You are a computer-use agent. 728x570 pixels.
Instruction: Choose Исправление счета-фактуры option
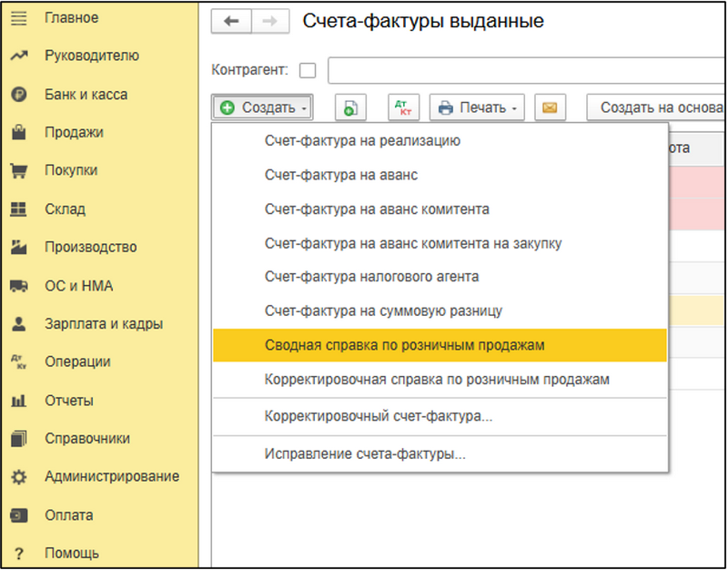click(x=365, y=453)
